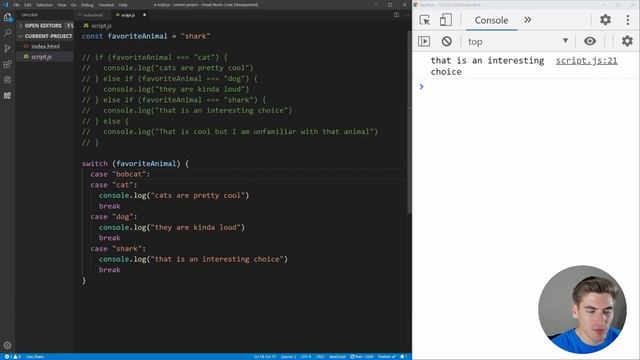Show the console sidebar
Viewport: 640px width, 360px height.
pos(424,41)
